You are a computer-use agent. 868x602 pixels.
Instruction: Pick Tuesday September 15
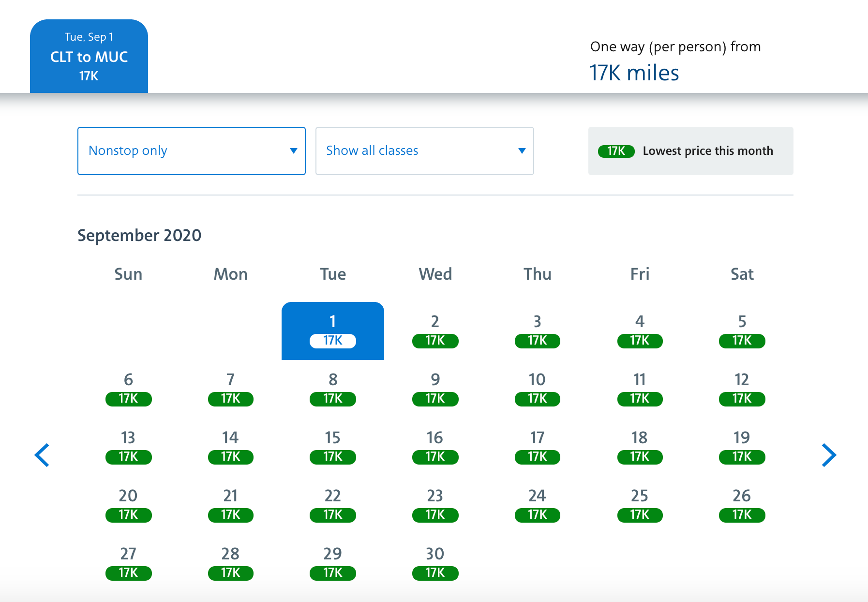point(333,447)
